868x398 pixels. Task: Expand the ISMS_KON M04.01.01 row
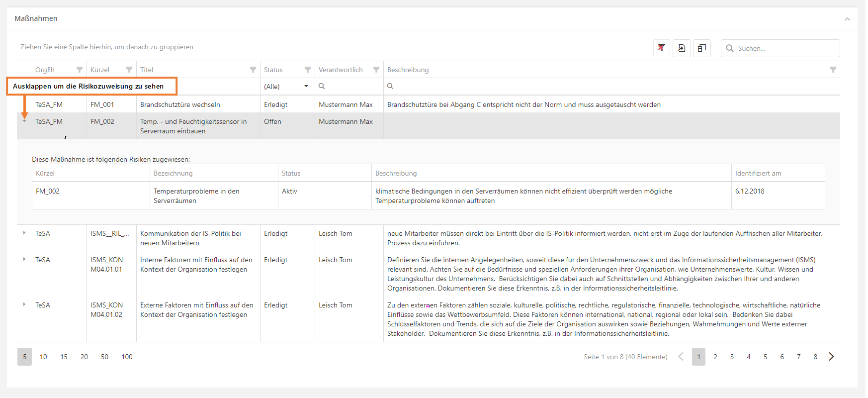click(x=24, y=259)
